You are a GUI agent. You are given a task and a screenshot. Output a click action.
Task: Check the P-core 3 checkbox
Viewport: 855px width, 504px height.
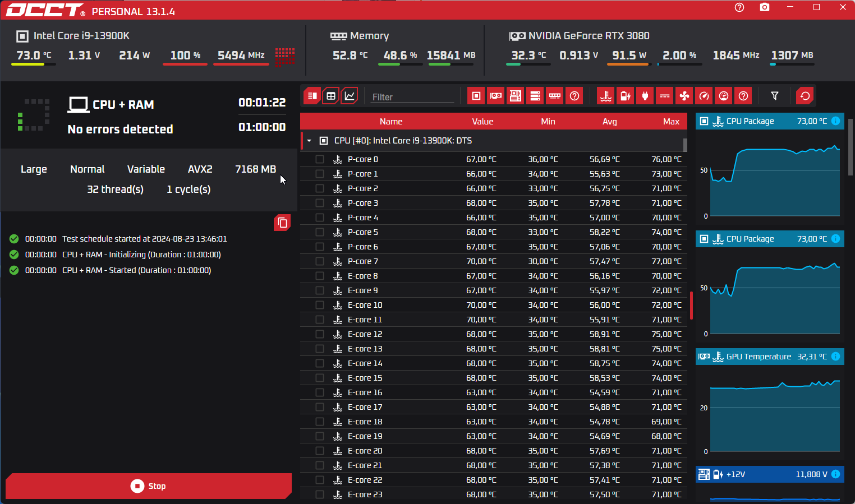click(320, 203)
